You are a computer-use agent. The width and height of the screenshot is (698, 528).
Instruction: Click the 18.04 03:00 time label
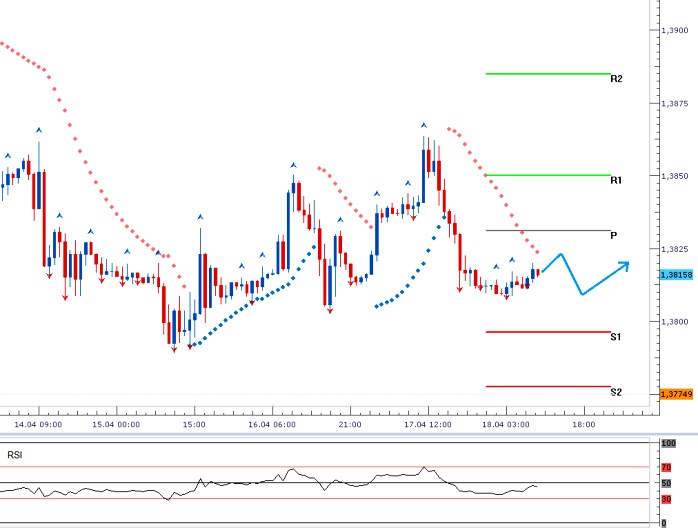[506, 424]
